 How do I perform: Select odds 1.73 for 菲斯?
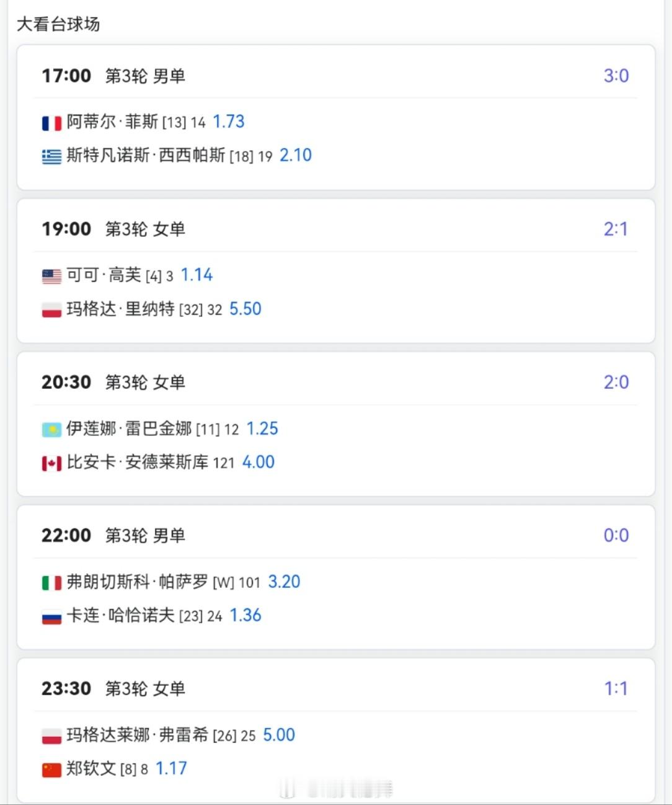click(x=229, y=122)
